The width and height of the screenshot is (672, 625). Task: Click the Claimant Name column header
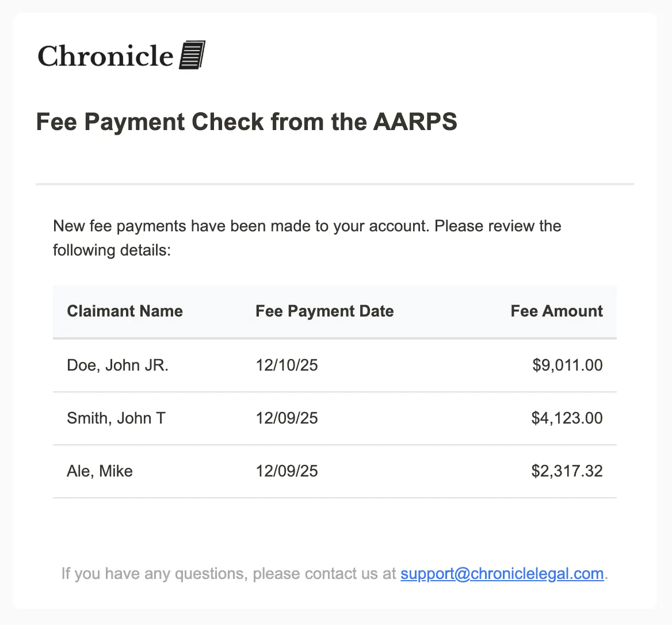125,311
